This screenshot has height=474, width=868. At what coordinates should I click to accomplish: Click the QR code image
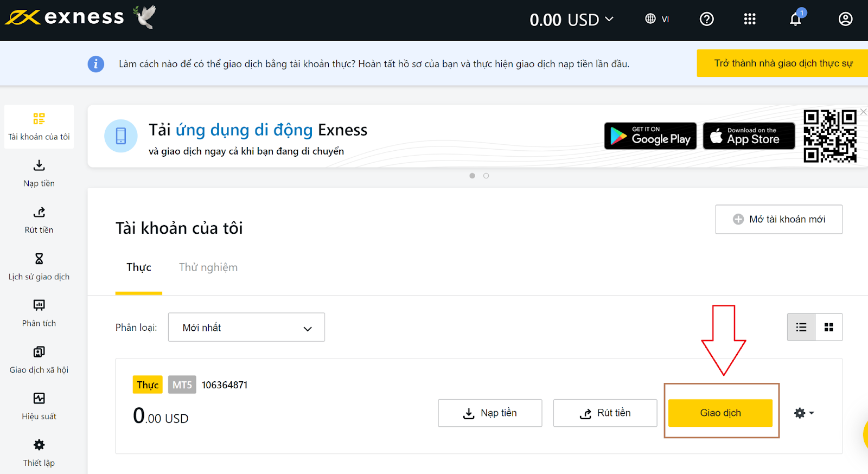pos(829,136)
